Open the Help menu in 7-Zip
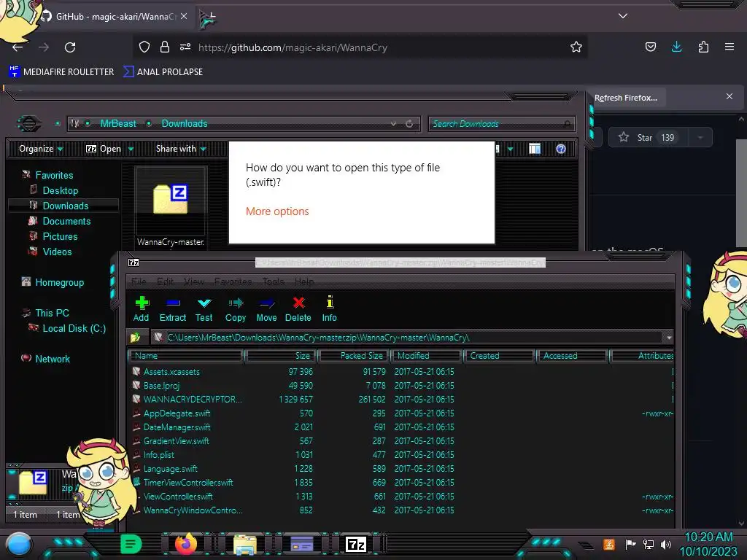This screenshot has width=747, height=560. point(304,281)
